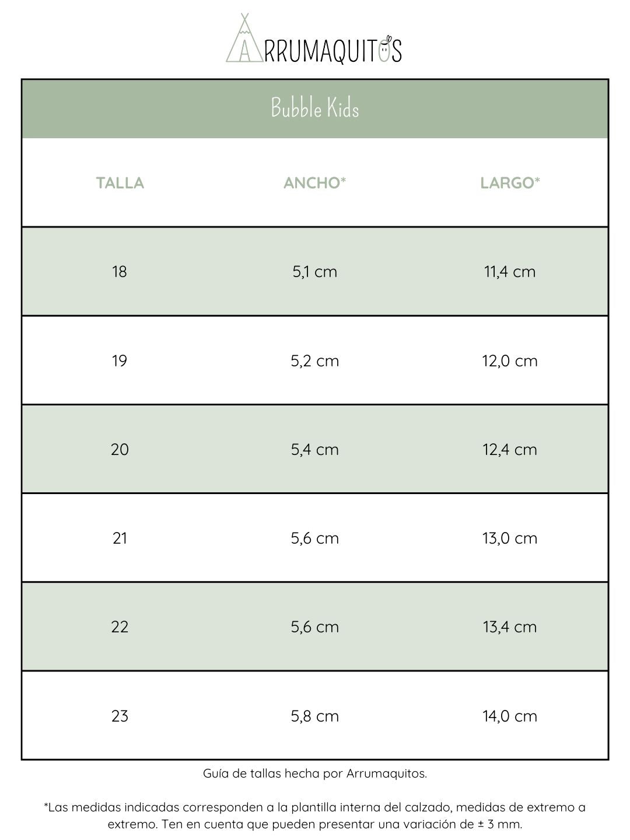Click the 13,0 cm length value
Screen dimensions: 630x840
coord(510,538)
